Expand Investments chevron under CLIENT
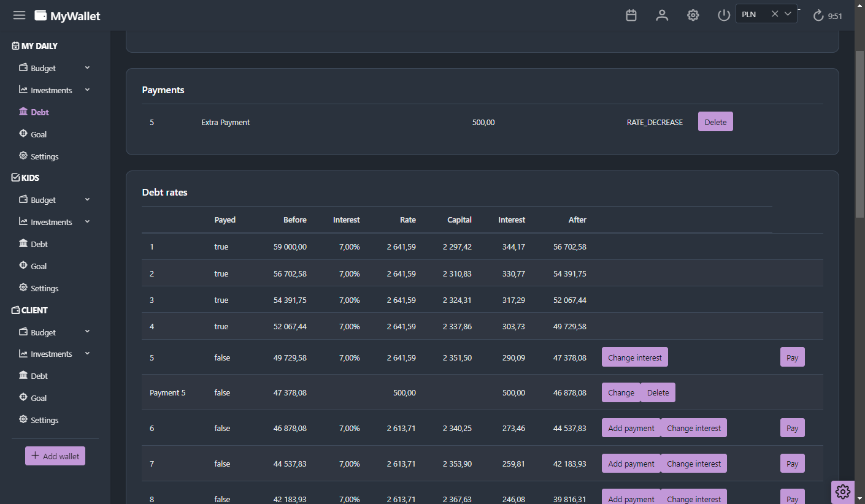Viewport: 865px width, 504px height. point(87,353)
